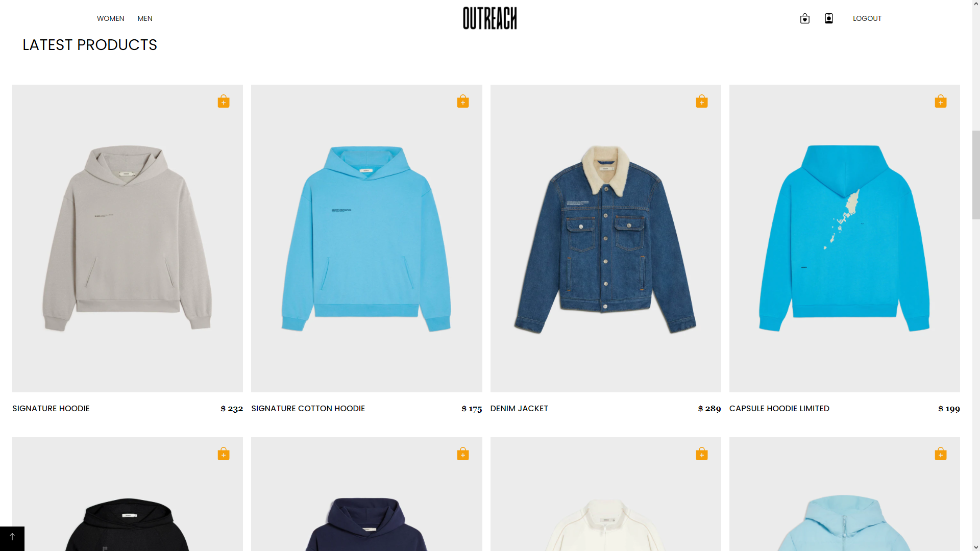Open the user account profile icon
The image size is (980, 551).
point(829,18)
